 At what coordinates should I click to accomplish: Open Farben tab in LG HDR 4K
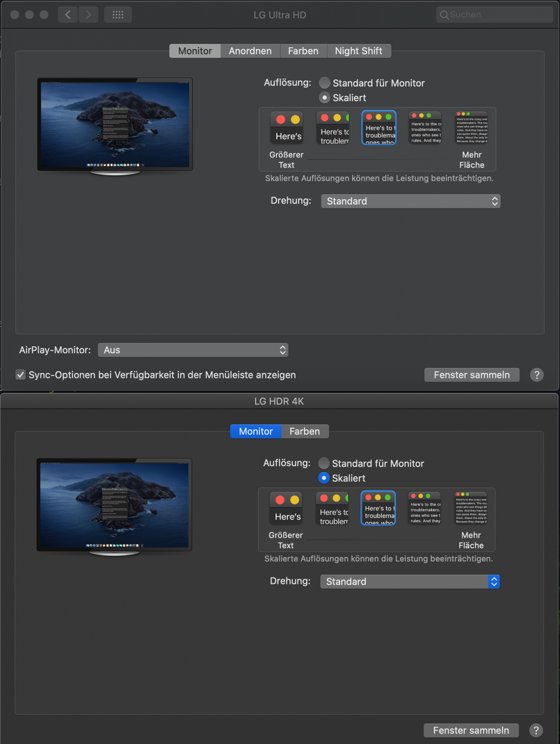[x=305, y=432]
